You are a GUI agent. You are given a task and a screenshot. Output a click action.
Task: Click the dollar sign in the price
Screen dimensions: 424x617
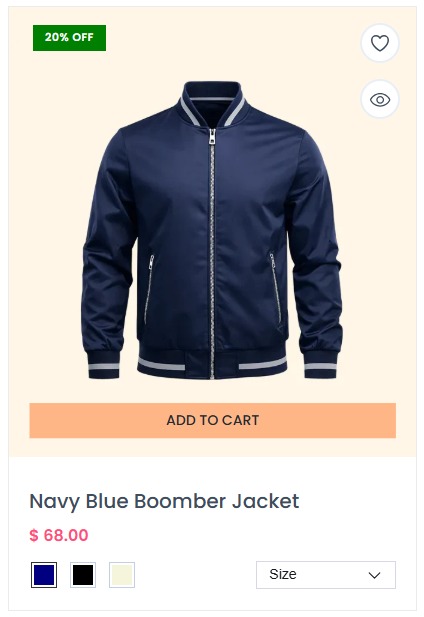pyautogui.click(x=34, y=535)
